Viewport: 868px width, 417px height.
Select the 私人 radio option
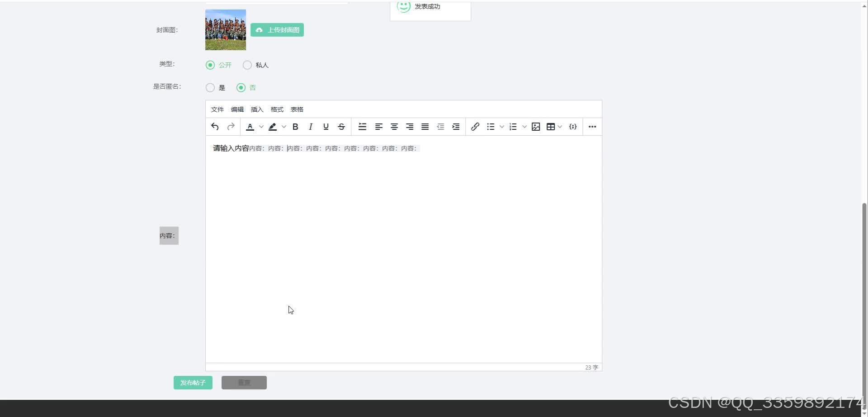click(247, 65)
